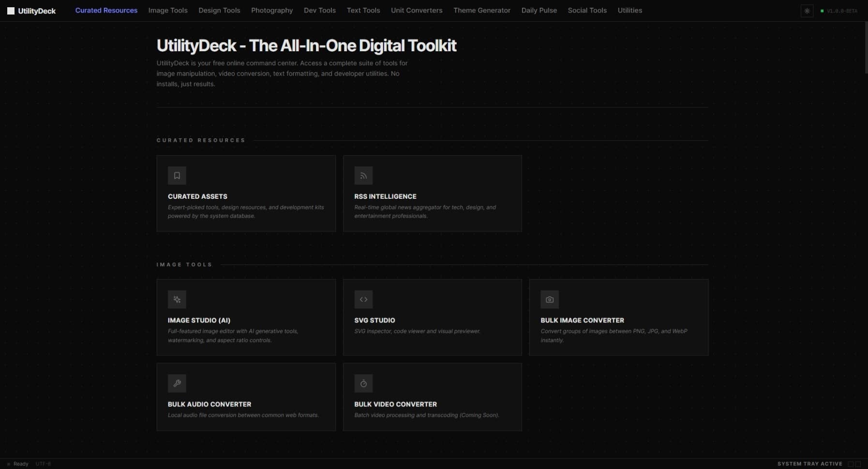
Task: Click the Ready indicator in the status bar
Action: click(x=20, y=464)
